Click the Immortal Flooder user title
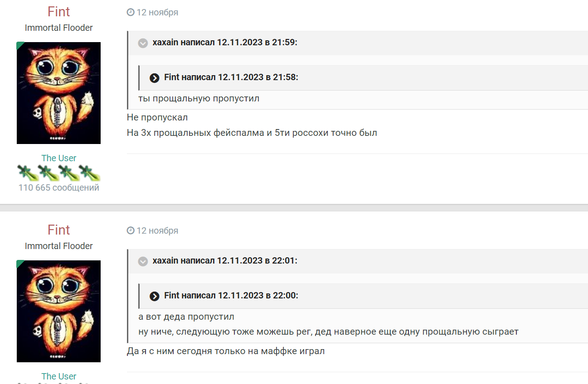588x384 pixels. pyautogui.click(x=58, y=28)
